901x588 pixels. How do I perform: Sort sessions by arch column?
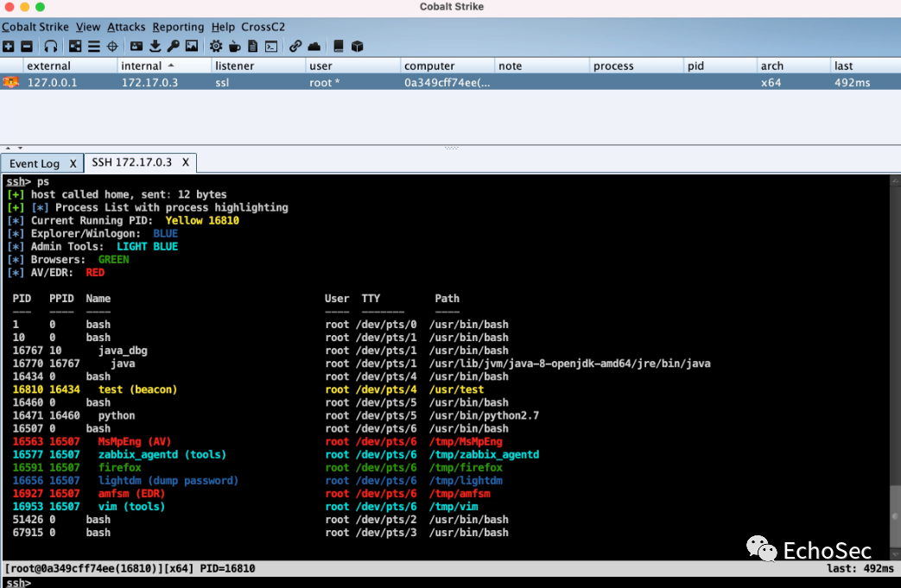click(x=794, y=66)
